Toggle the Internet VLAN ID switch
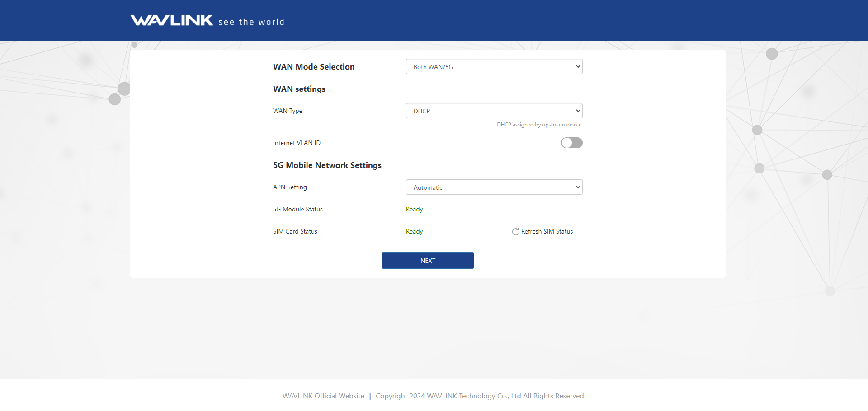 click(x=571, y=143)
